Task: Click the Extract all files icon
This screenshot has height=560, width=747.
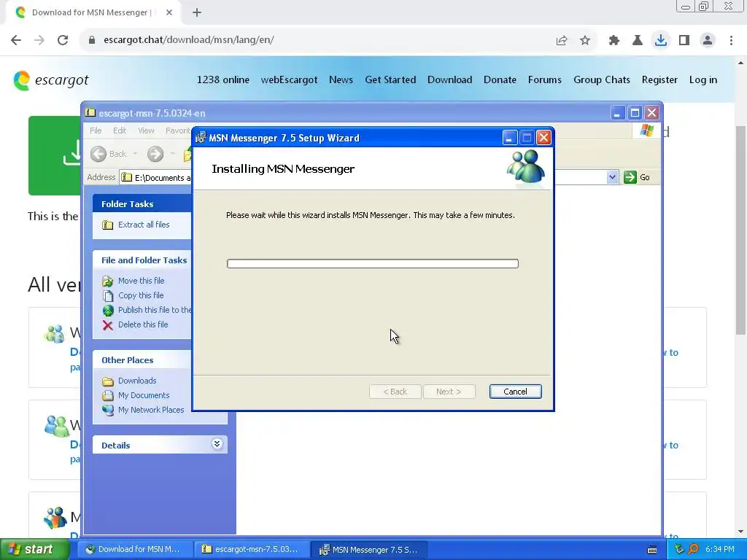Action: pos(108,225)
